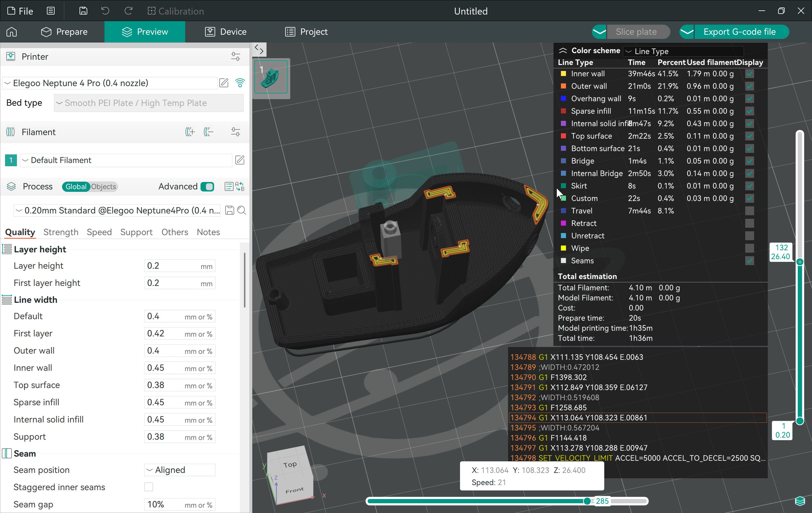The image size is (812, 513).
Task: Click the layers icon in the bottom-right corner
Action: click(800, 501)
